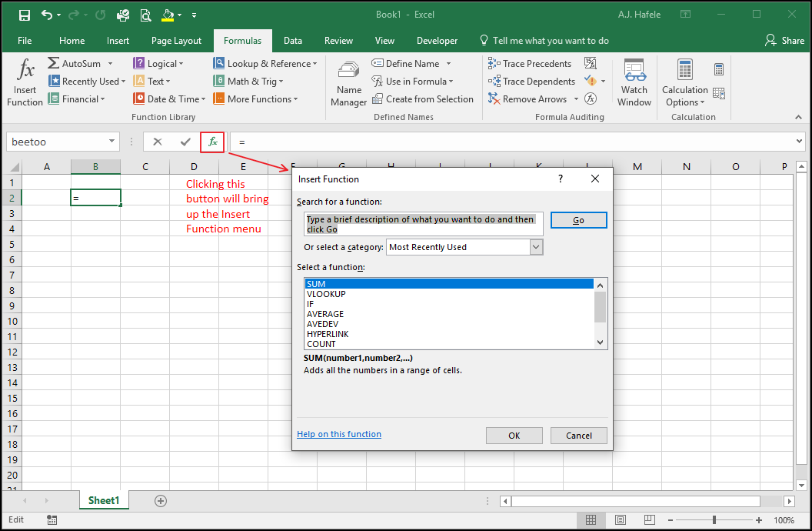812x531 pixels.
Task: Click the Share button
Action: pos(784,41)
